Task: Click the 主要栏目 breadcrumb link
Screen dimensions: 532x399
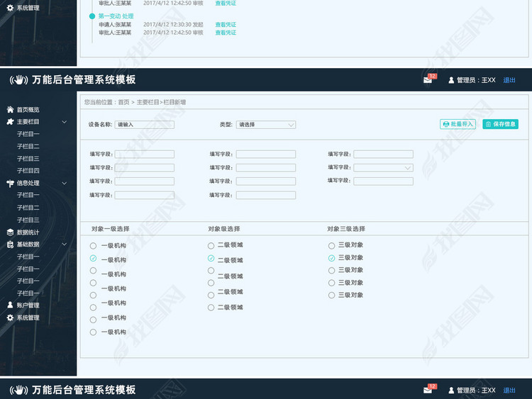Action: [148, 102]
